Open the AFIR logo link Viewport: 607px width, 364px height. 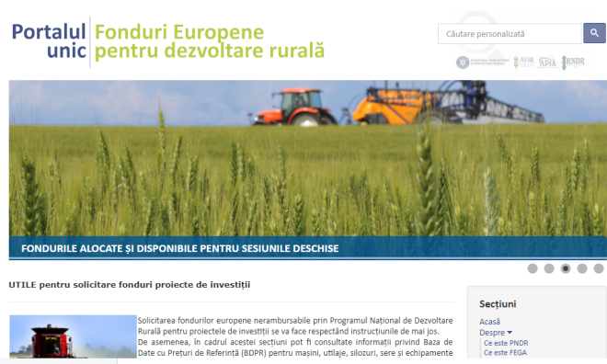[x=523, y=62]
